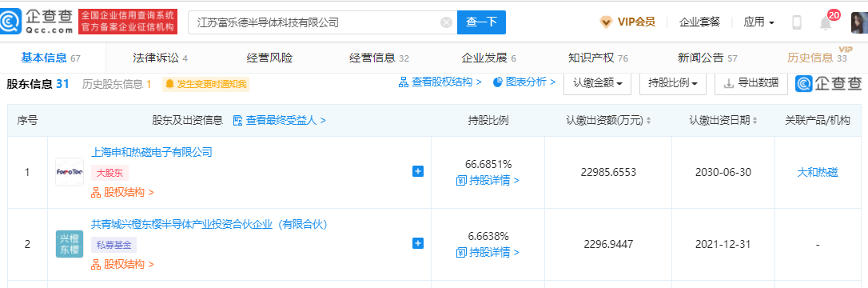Click the mobile phone icon
868x288 pixels.
click(797, 22)
